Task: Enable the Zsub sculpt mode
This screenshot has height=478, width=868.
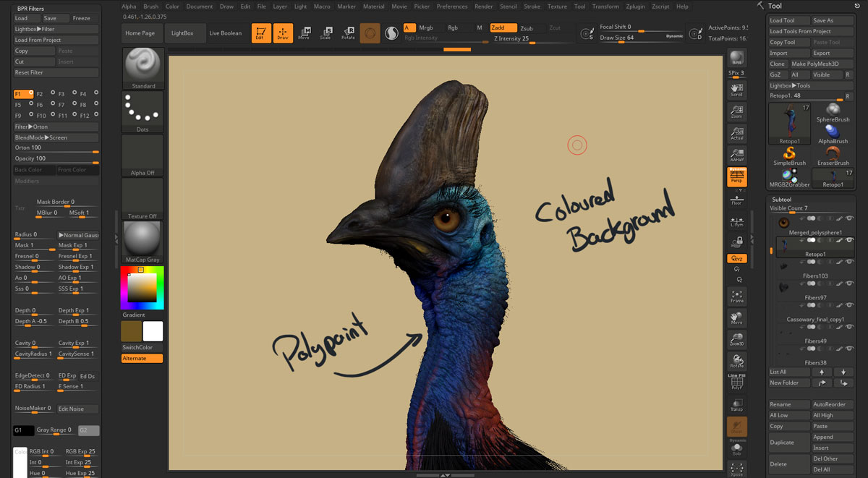Action: [527, 28]
